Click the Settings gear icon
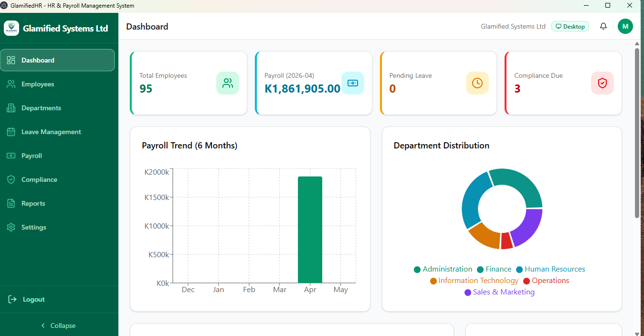 (11, 227)
